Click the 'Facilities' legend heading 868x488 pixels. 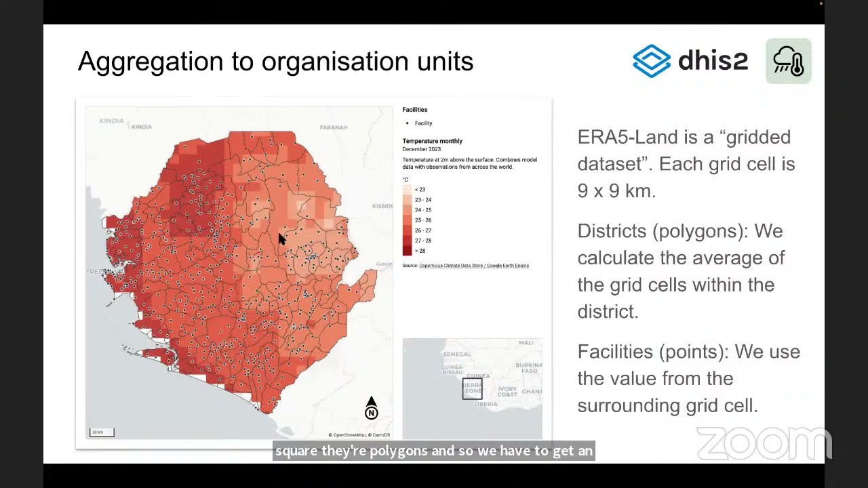(x=415, y=110)
